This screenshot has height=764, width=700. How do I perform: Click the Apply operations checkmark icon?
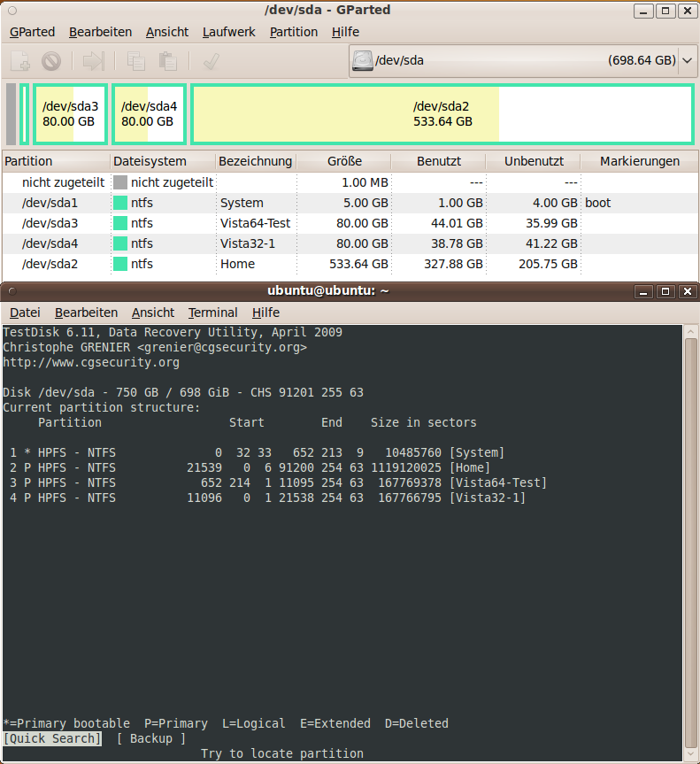211,61
